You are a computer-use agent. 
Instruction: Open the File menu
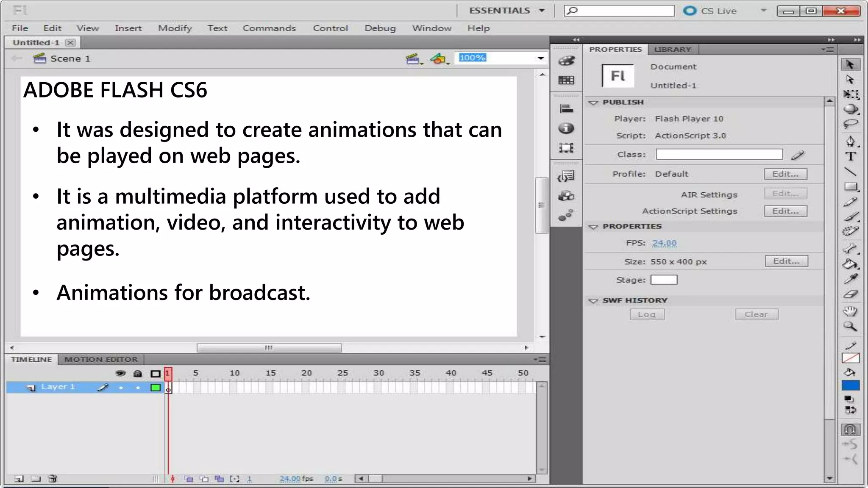point(20,28)
